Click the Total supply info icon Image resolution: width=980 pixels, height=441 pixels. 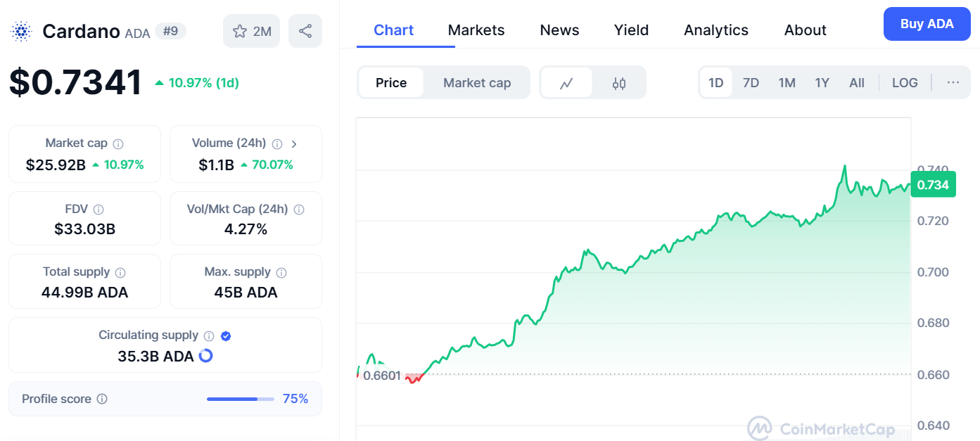pyautogui.click(x=120, y=272)
